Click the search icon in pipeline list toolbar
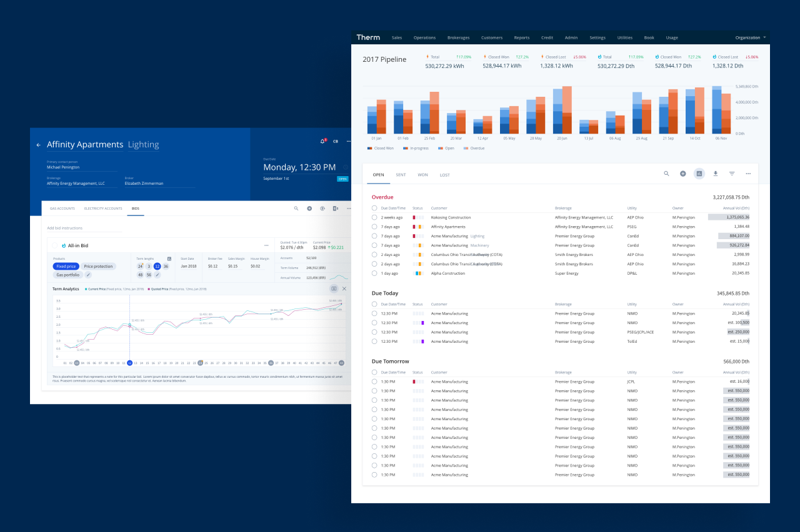 666,174
